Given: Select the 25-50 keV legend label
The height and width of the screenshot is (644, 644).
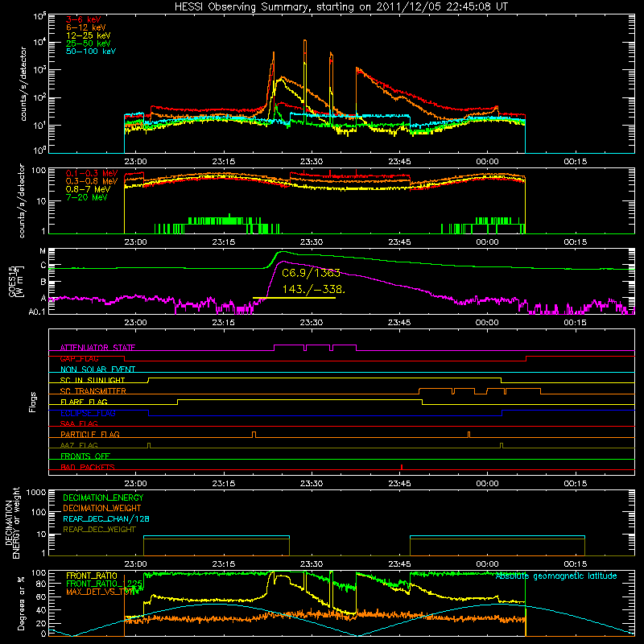Looking at the screenshot, I should (88, 43).
